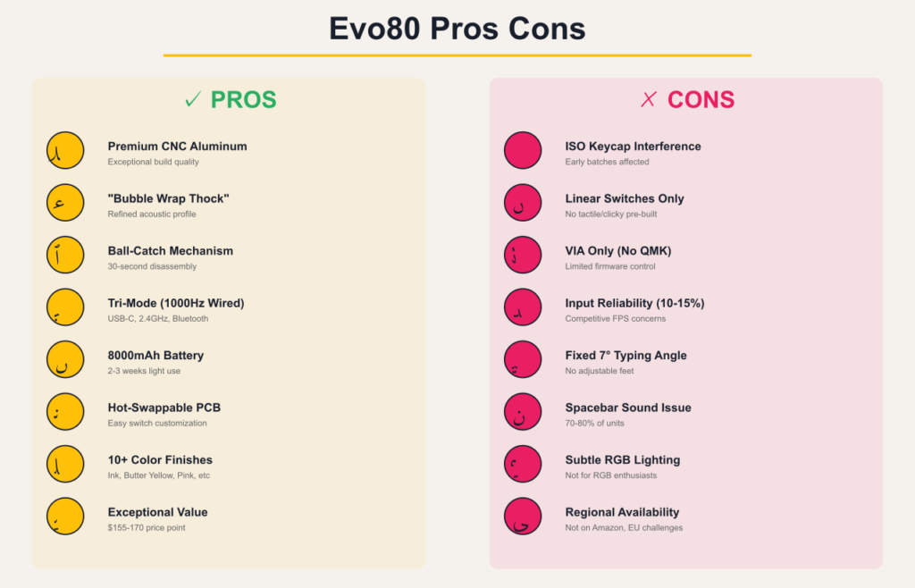Select the Regional Availability pink icon
This screenshot has width=915, height=588.
pyautogui.click(x=523, y=517)
